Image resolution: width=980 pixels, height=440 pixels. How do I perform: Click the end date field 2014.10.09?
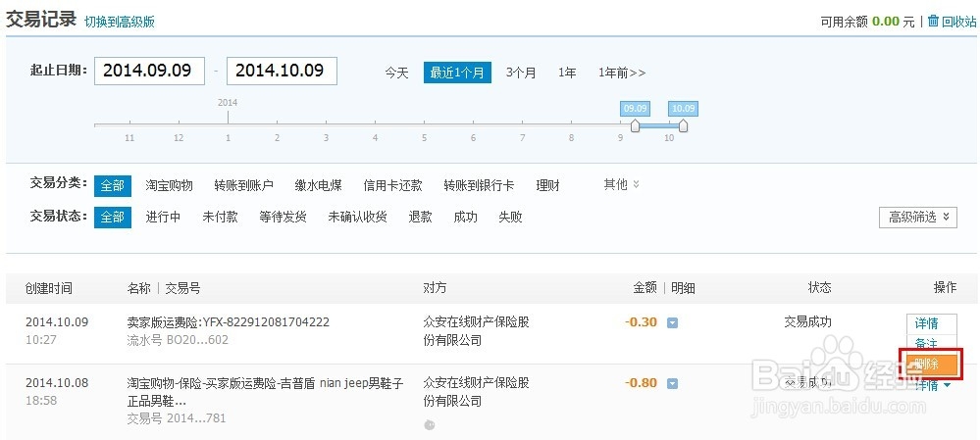click(x=282, y=71)
